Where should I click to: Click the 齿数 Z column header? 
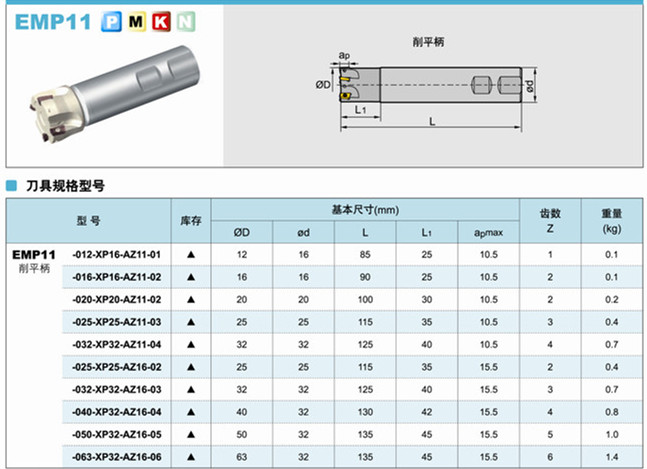[x=550, y=220]
